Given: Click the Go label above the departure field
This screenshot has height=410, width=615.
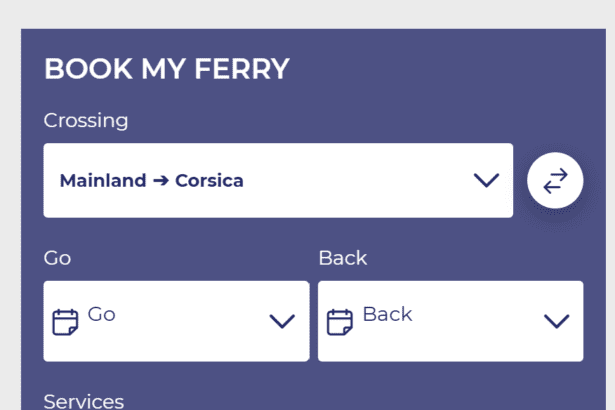Looking at the screenshot, I should (x=57, y=258).
